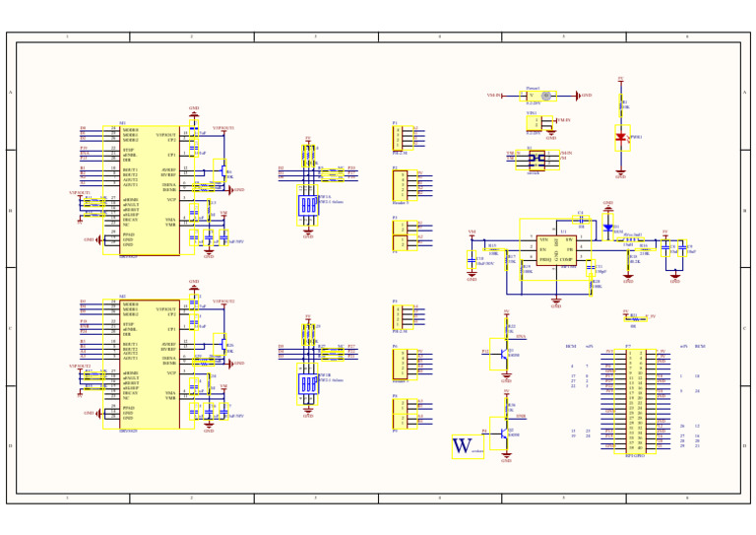
Task: Select the P2 five-pin header
Action: click(x=406, y=185)
